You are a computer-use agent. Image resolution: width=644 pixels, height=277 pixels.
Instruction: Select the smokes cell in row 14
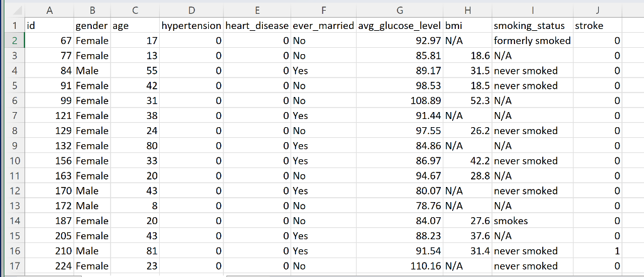click(x=533, y=221)
